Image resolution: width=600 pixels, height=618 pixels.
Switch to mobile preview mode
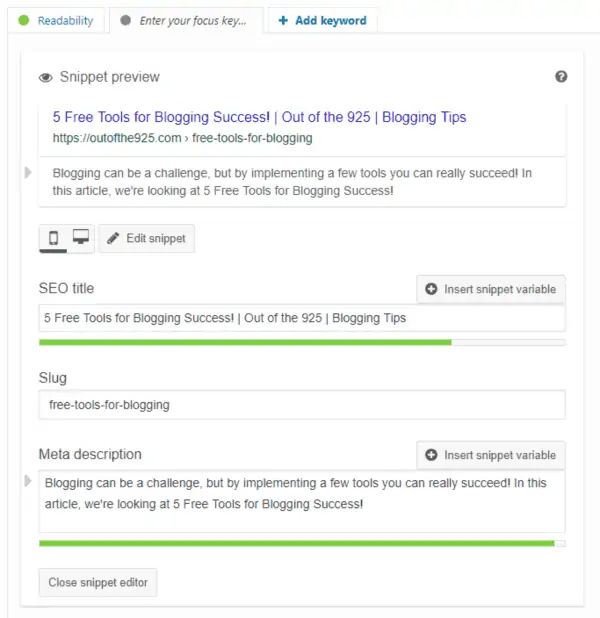point(53,238)
